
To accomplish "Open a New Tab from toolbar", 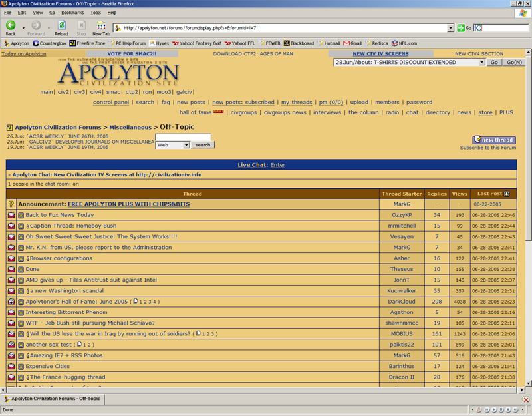I will (x=101, y=28).
